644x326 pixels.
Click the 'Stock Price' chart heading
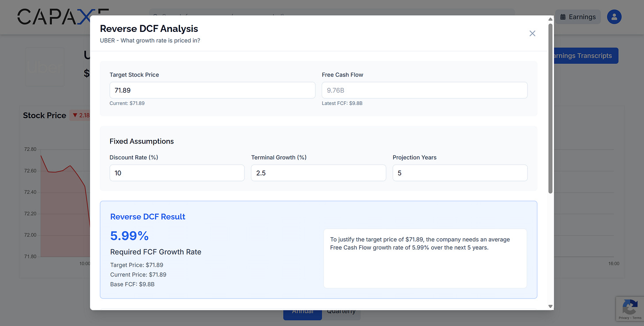tap(45, 115)
